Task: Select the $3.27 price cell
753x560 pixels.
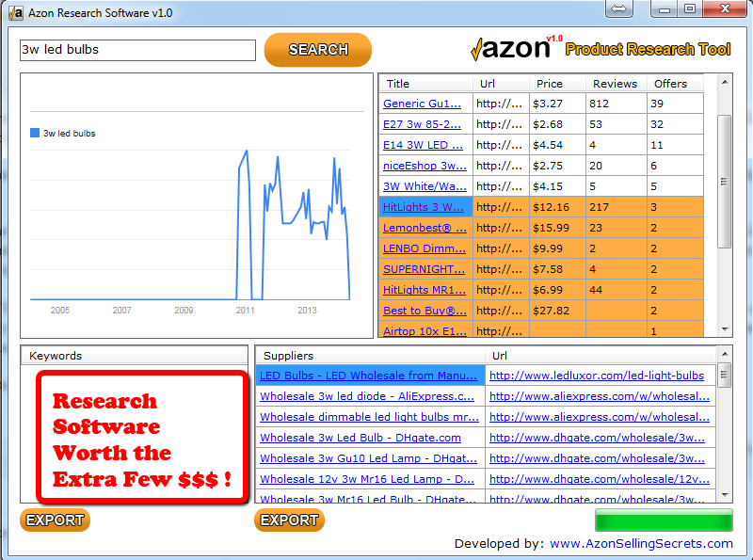Action: 557,104
